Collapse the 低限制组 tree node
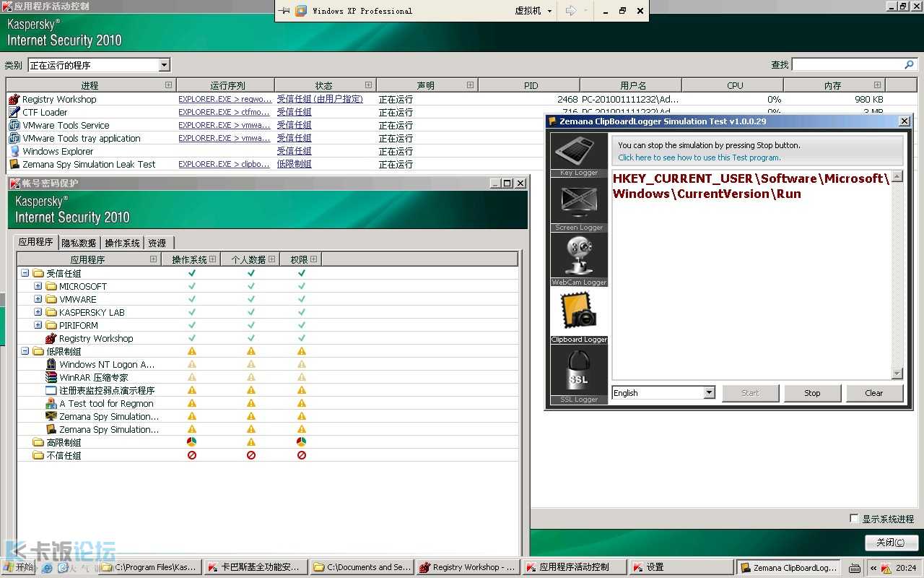Image resolution: width=924 pixels, height=578 pixels. pos(25,351)
